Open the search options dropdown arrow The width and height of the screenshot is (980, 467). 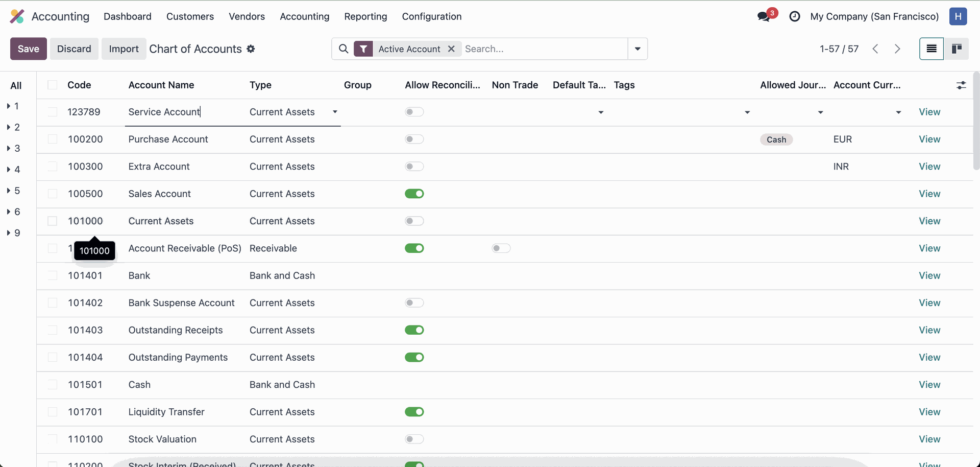(x=638, y=49)
